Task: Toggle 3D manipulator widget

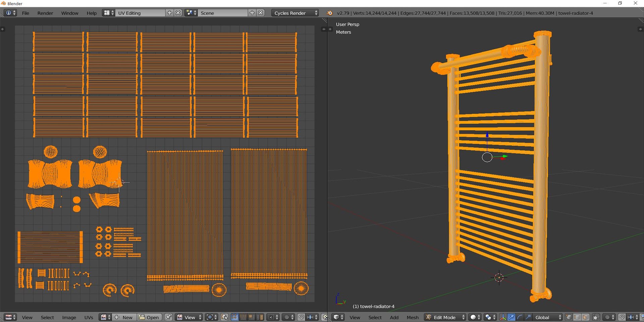Action: coord(503,317)
